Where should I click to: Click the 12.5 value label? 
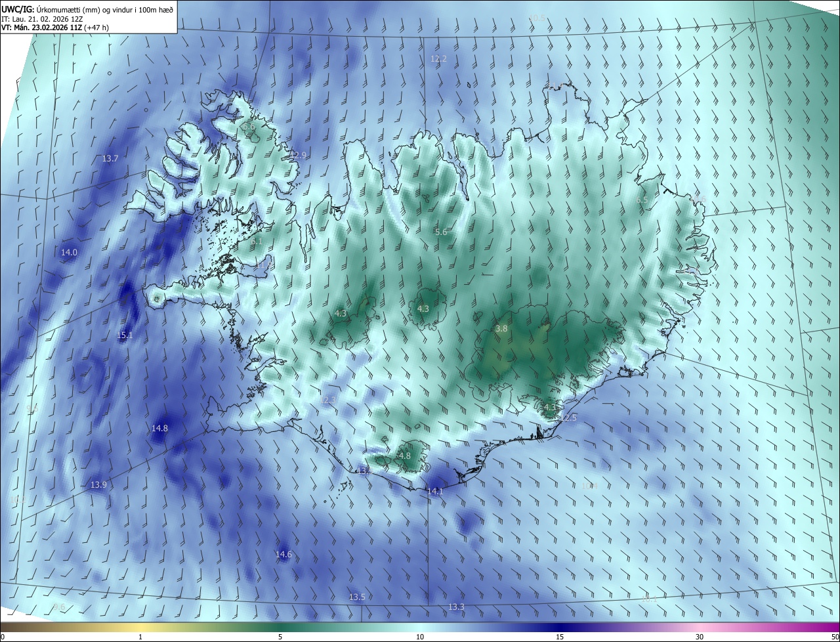569,417
